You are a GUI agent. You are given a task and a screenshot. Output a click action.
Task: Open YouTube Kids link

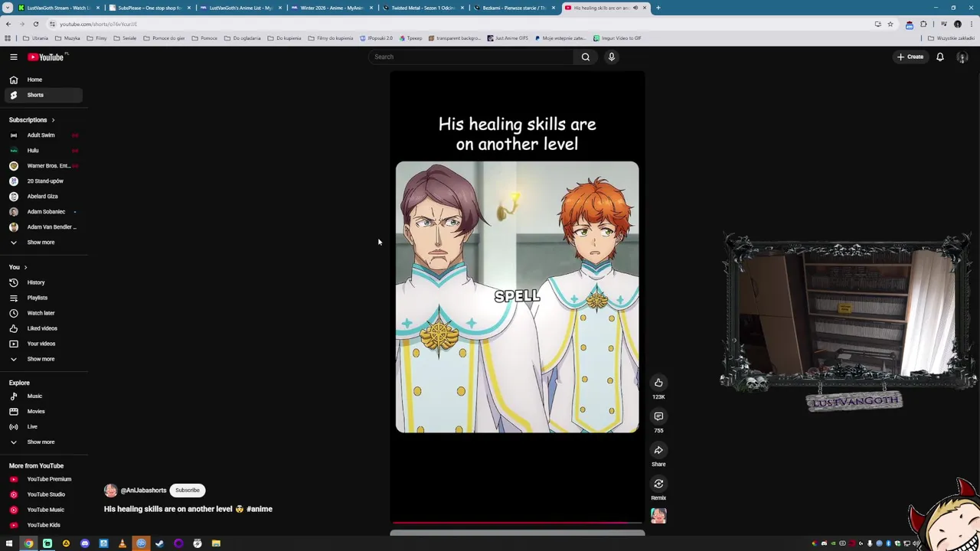(43, 525)
